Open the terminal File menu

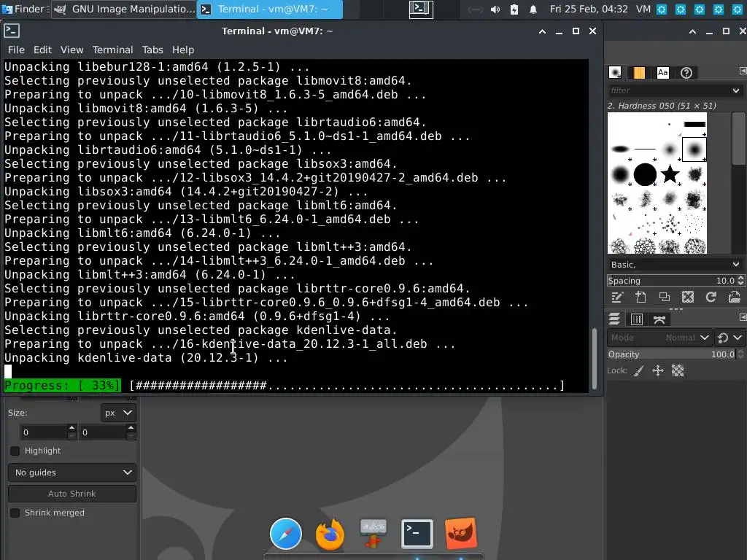(x=16, y=50)
